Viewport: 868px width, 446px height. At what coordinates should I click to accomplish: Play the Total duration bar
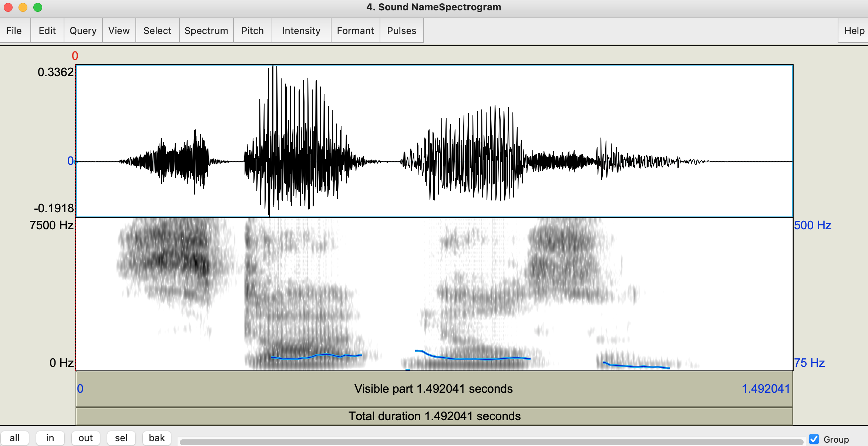(434, 416)
